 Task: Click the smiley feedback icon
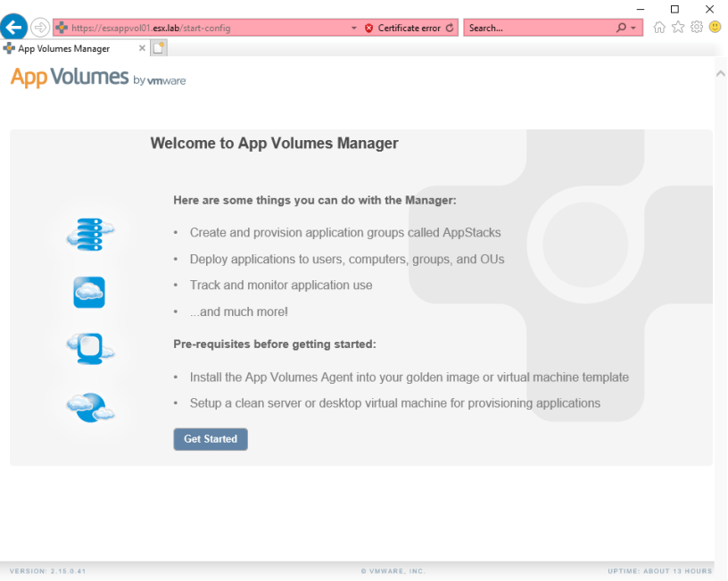pyautogui.click(x=715, y=28)
